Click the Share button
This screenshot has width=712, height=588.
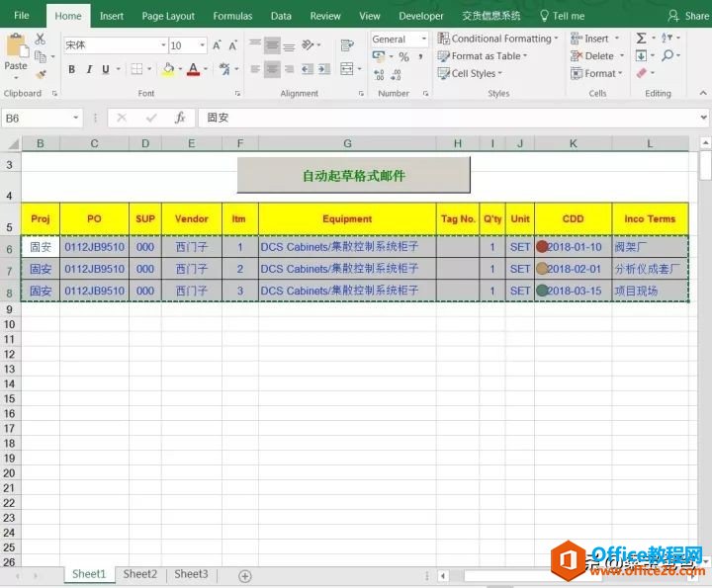coord(688,16)
